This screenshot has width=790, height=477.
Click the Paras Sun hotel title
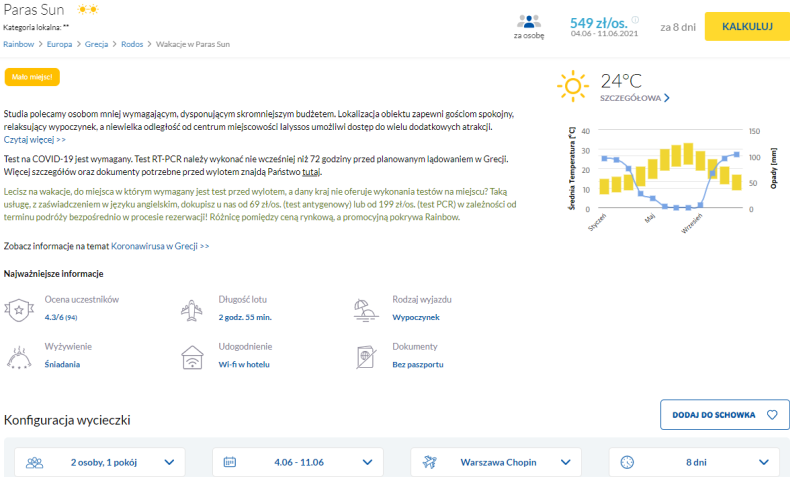click(x=34, y=10)
